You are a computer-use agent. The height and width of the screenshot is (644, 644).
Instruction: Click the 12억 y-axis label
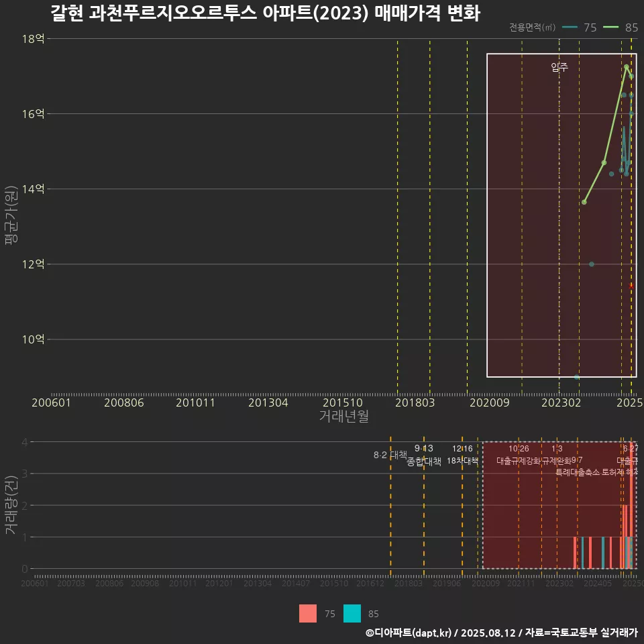click(x=34, y=264)
